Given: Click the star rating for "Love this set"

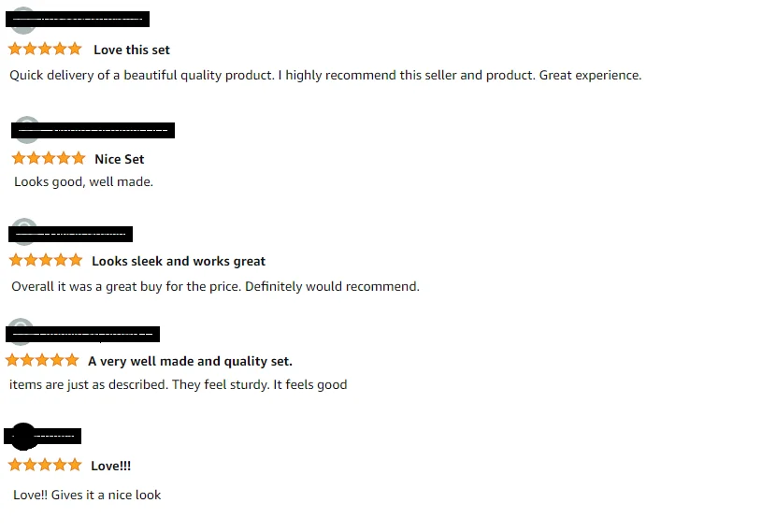Looking at the screenshot, I should tap(45, 49).
